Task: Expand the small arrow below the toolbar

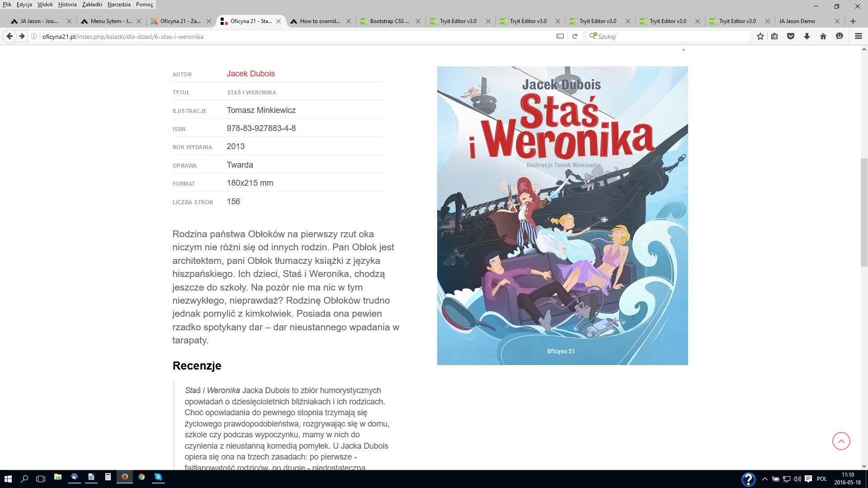Action: click(x=684, y=50)
